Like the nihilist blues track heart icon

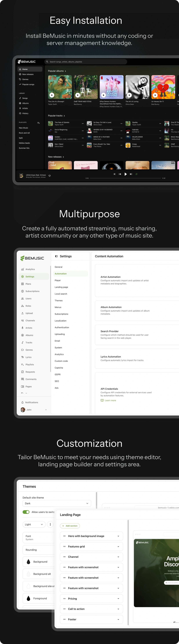click(49, 176)
